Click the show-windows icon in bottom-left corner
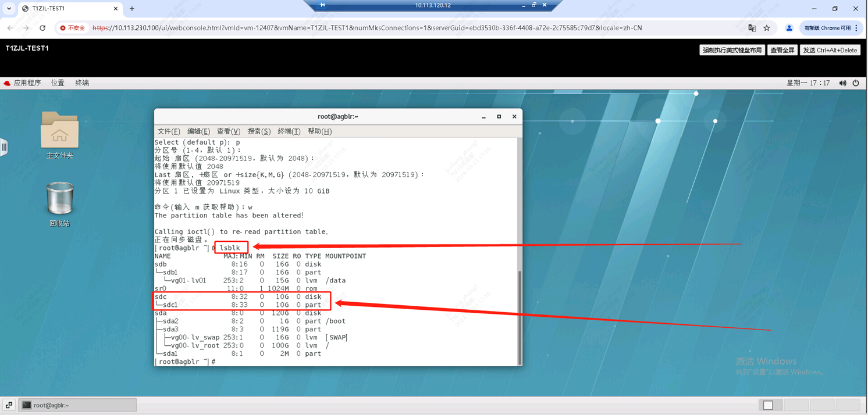Viewport: 868px width, 415px height. pyautogui.click(x=9, y=405)
